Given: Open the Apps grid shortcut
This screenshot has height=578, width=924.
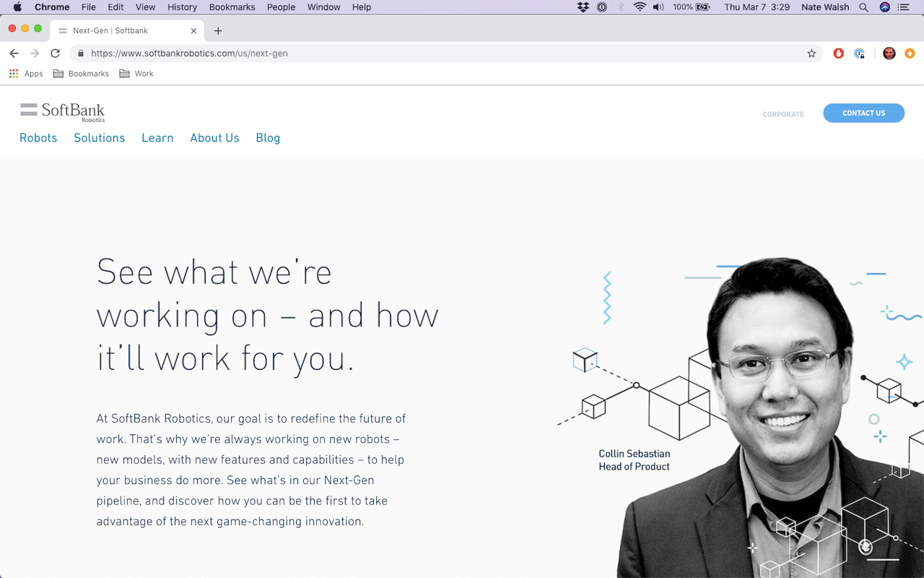Looking at the screenshot, I should [26, 74].
